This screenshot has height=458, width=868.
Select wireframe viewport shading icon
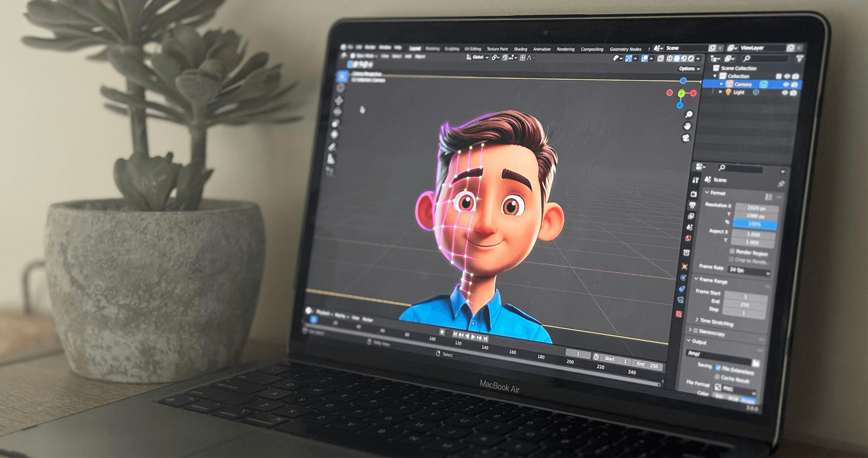click(670, 59)
